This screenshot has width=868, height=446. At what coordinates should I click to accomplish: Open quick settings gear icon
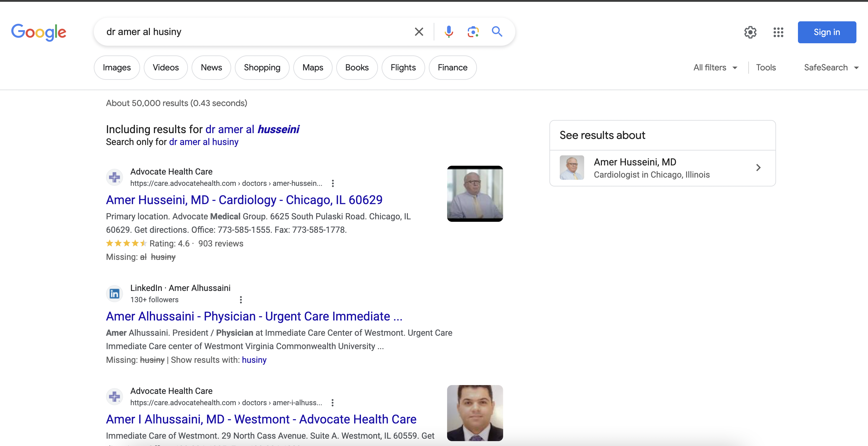click(x=750, y=32)
